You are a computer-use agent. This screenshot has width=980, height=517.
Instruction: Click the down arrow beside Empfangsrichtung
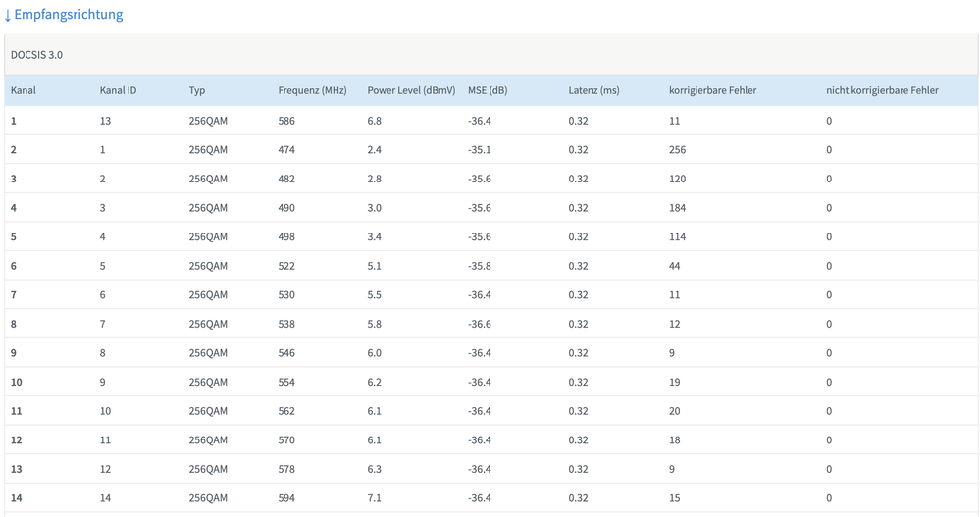[x=8, y=16]
